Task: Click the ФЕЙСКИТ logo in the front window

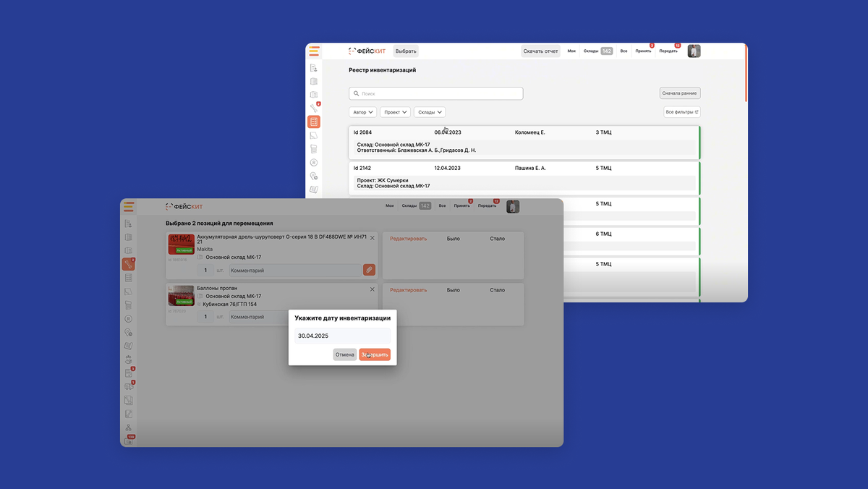Action: [184, 206]
